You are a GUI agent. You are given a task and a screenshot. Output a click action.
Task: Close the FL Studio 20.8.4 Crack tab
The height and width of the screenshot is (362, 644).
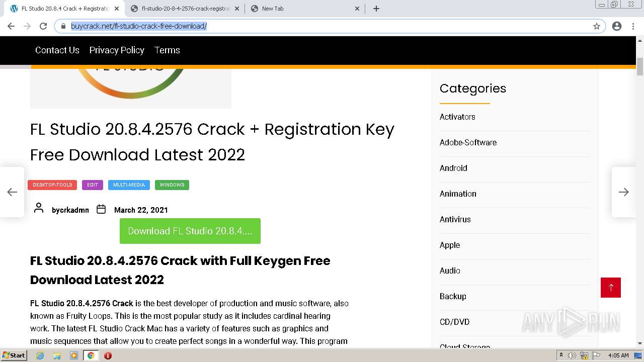point(117,9)
